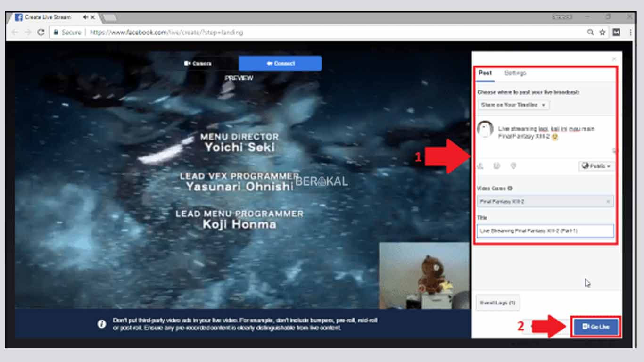Open the Public audience selector

pos(596,166)
